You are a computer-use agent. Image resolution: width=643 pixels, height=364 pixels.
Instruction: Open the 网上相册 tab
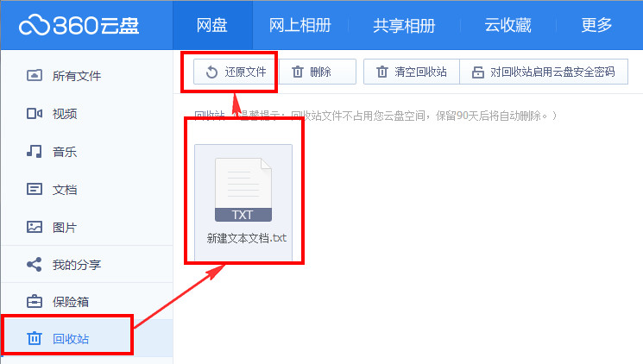[x=299, y=25]
